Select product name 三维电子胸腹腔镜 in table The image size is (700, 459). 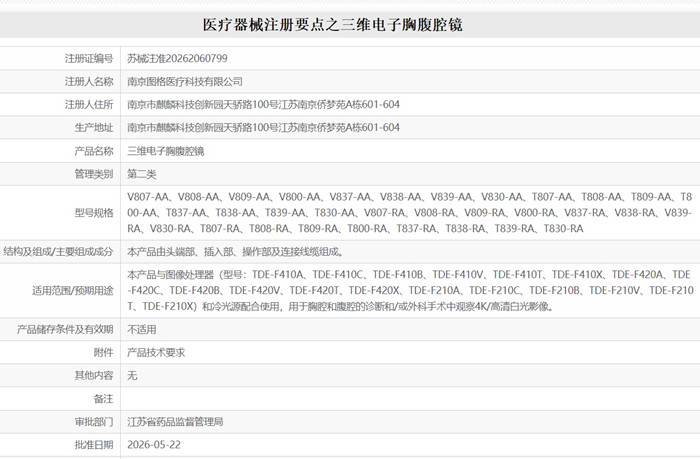click(166, 151)
